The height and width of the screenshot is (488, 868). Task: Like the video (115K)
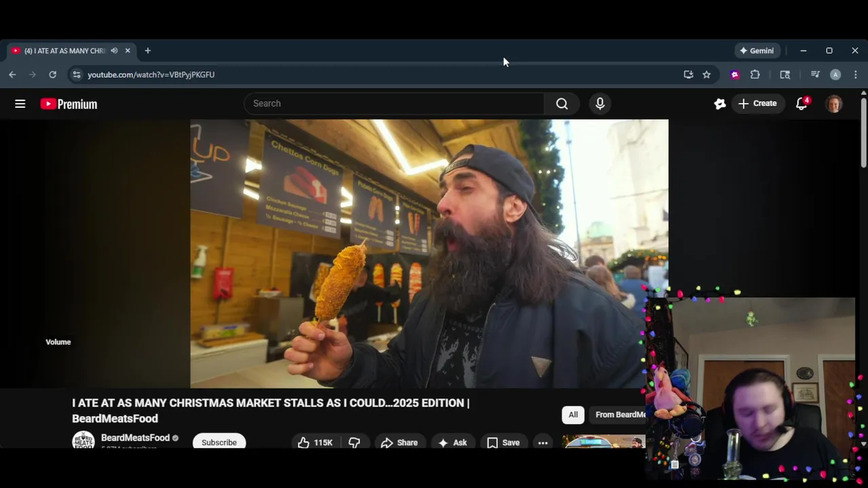tap(315, 443)
